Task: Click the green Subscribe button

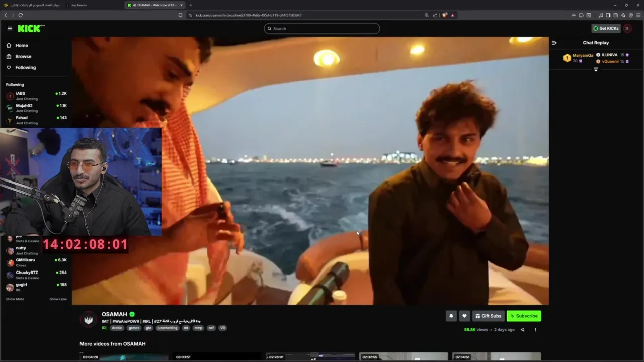Action: (x=524, y=316)
